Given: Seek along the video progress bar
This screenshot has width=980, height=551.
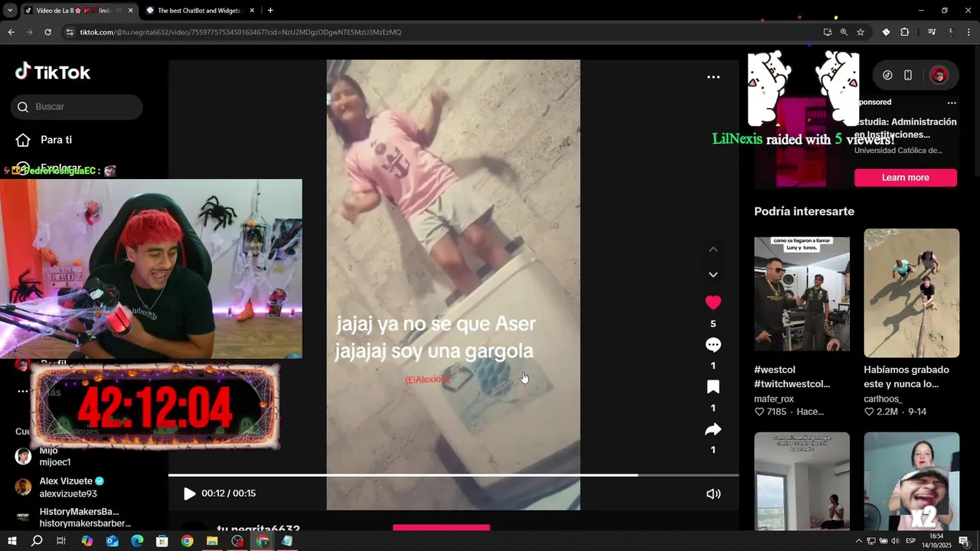Looking at the screenshot, I should tap(453, 475).
